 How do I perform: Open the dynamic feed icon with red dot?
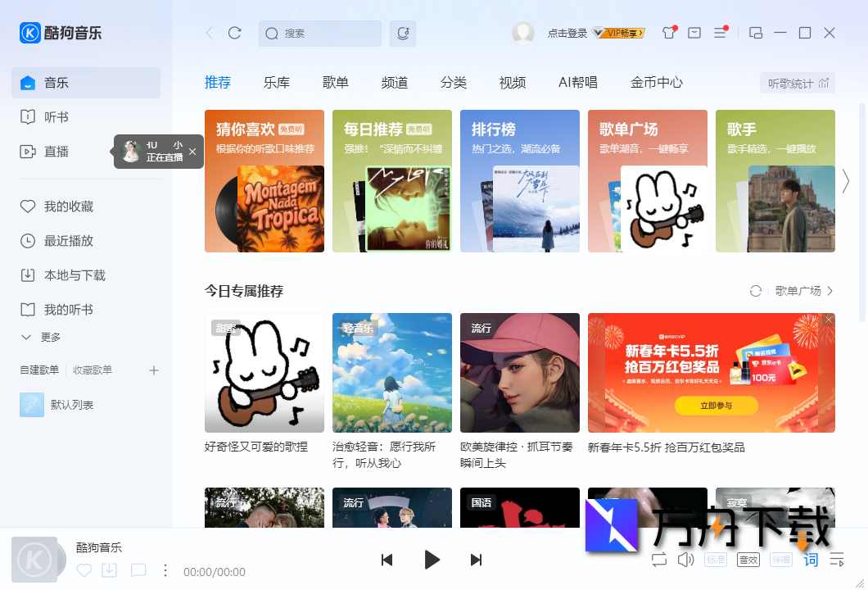(x=721, y=34)
